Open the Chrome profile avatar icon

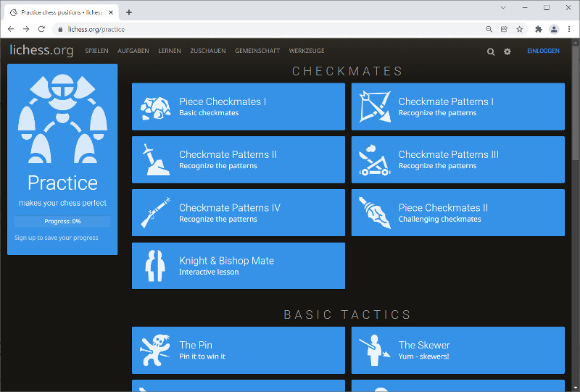554,29
